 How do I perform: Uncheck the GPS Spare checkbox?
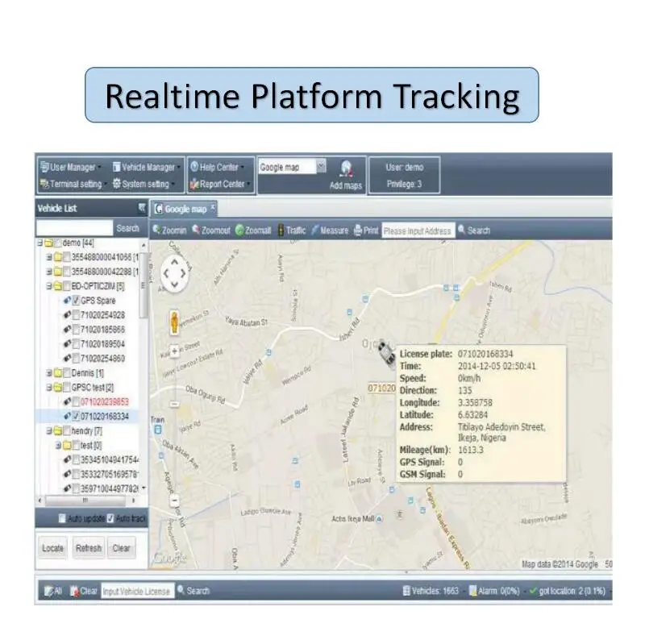click(76, 301)
